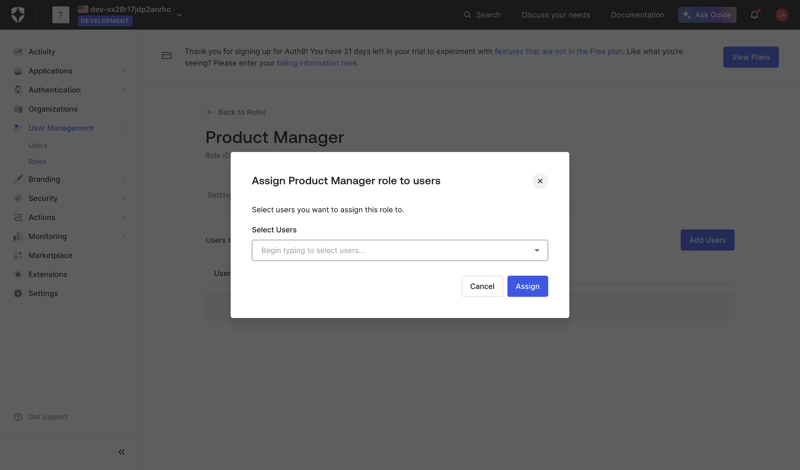Click the Actions flow icon

point(18,217)
